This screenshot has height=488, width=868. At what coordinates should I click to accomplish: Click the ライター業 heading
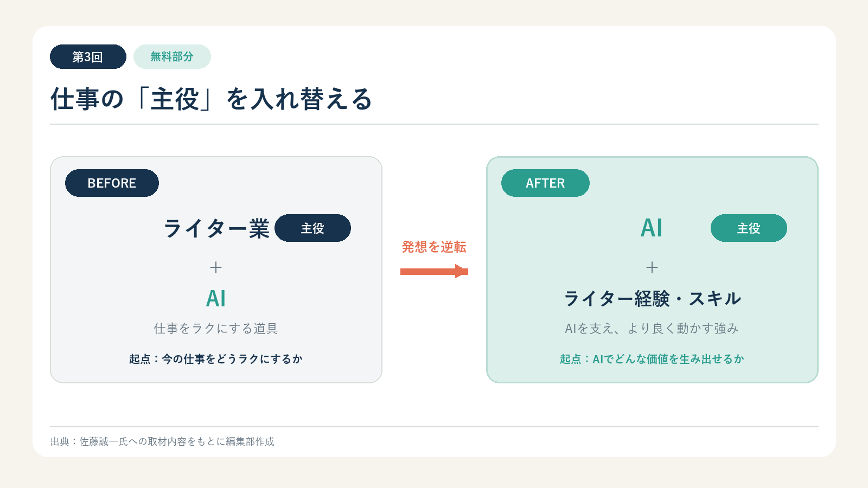216,228
